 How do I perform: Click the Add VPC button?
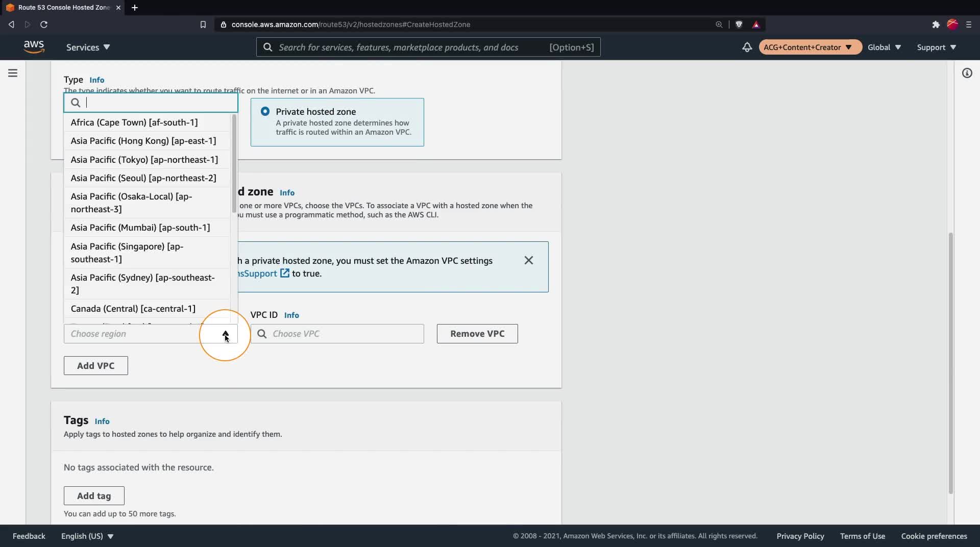click(x=96, y=365)
